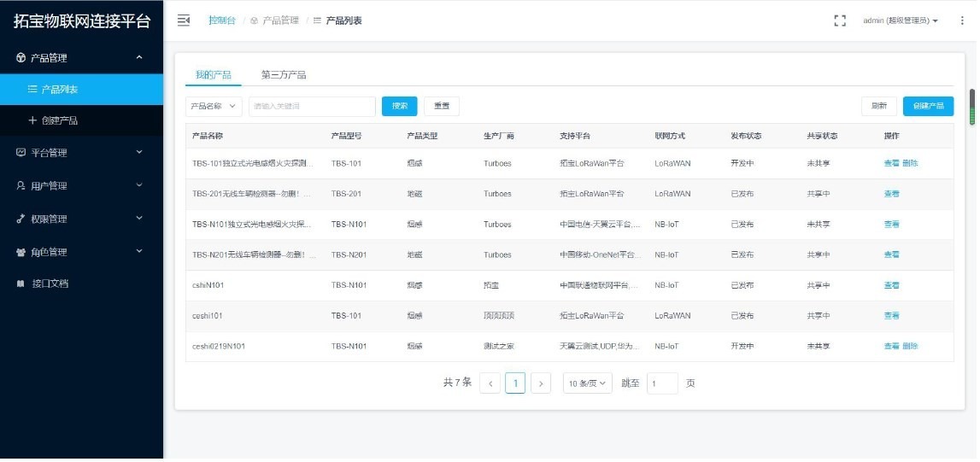This screenshot has height=462, width=980.
Task: Click the vertical scrollbar on right edge
Action: point(971,108)
